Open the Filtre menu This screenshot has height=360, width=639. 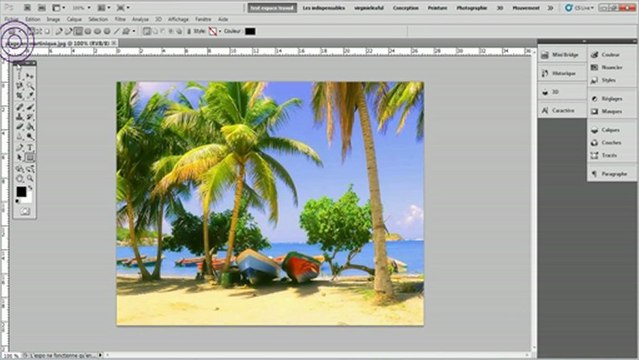[120, 19]
